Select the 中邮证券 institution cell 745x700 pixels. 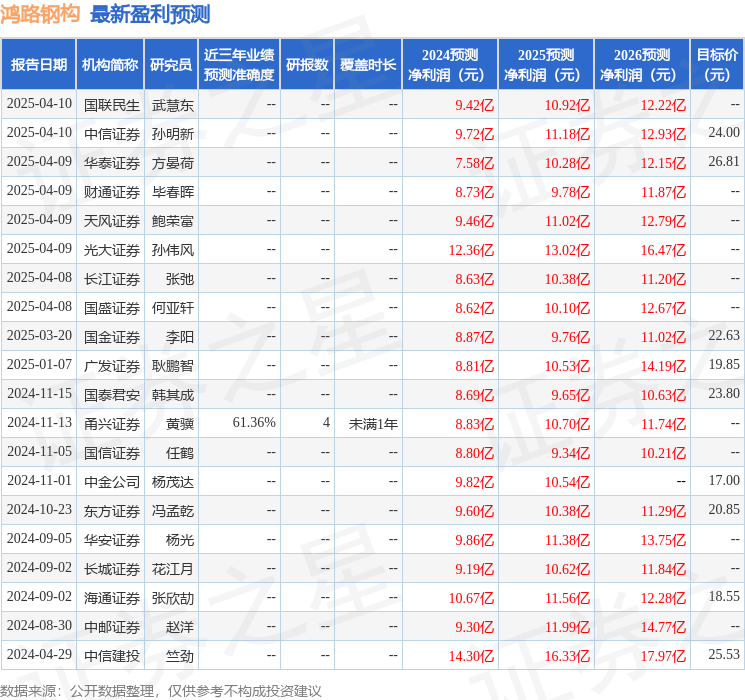112,627
